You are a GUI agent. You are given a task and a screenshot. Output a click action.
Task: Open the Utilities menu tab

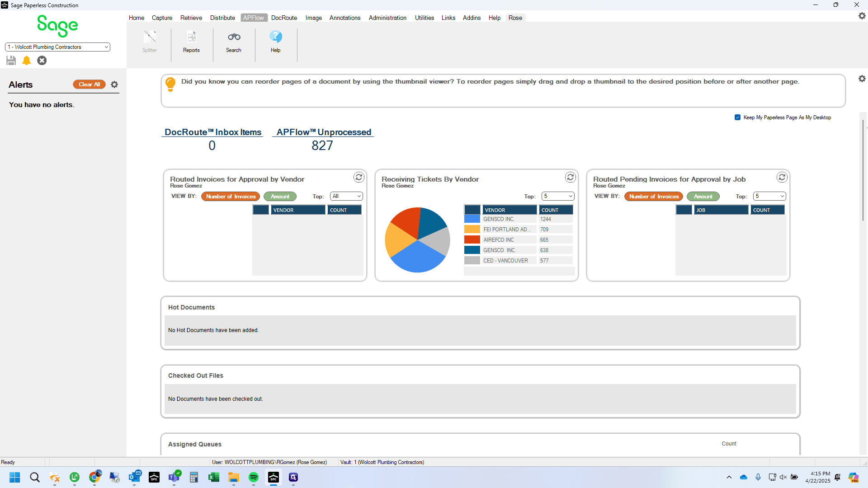click(x=425, y=18)
